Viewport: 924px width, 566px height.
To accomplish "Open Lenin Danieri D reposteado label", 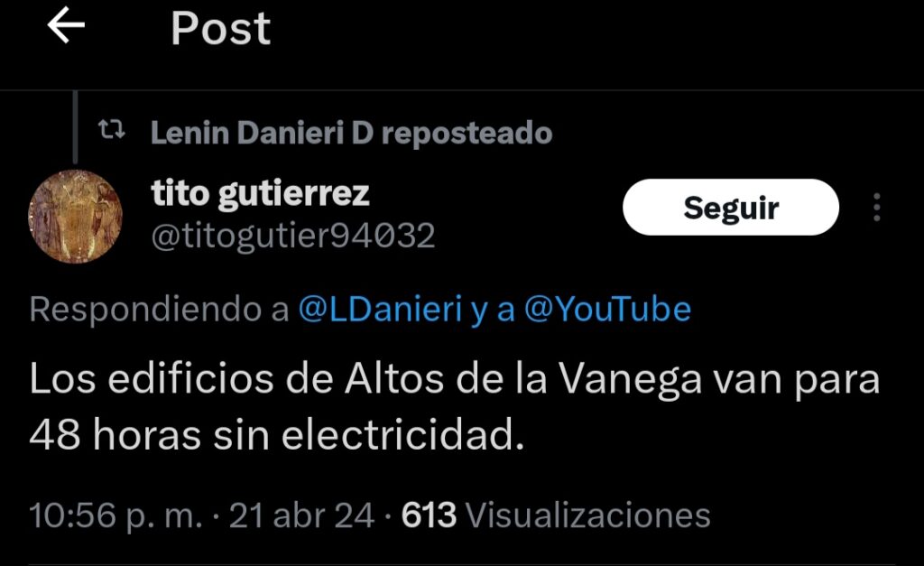I will point(351,133).
